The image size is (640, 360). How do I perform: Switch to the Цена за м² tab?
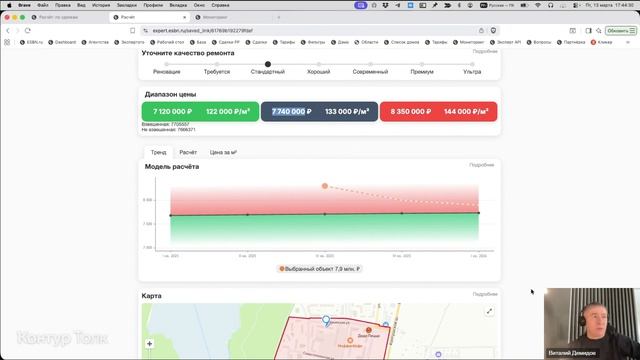point(223,152)
